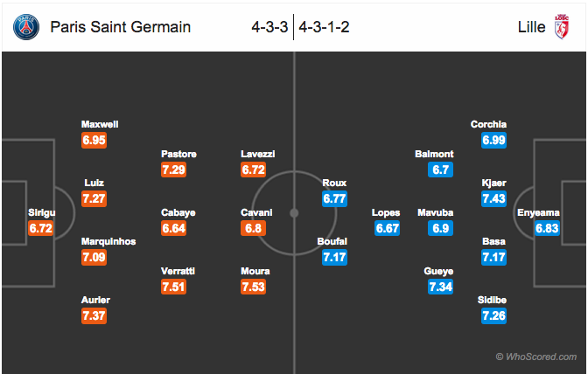Click the Lille club crest
Image resolution: width=588 pixels, height=374 pixels.
click(x=562, y=27)
